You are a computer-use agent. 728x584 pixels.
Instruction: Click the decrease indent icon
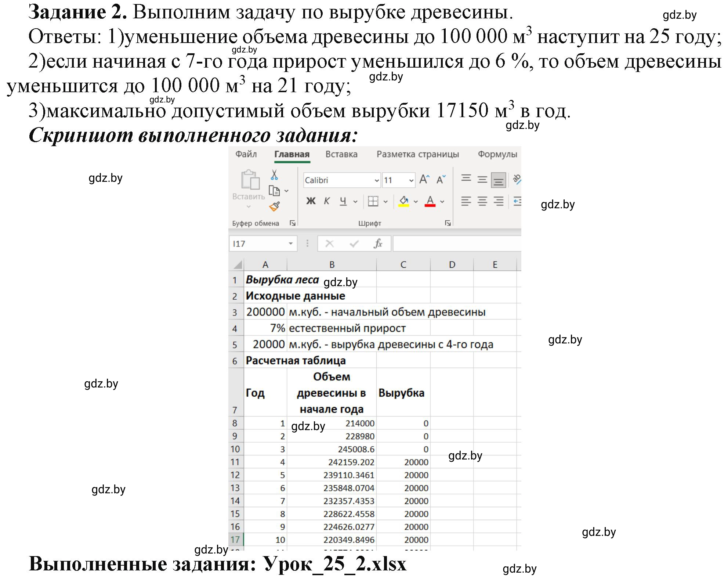click(x=517, y=201)
